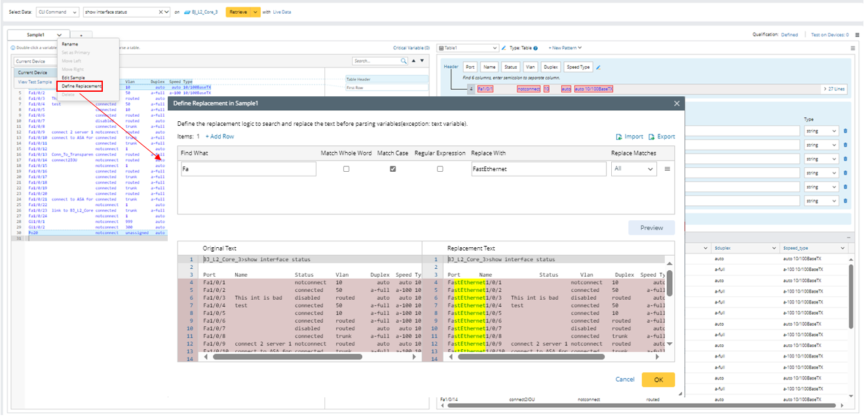Click the pencil icon next to Table1

click(504, 48)
